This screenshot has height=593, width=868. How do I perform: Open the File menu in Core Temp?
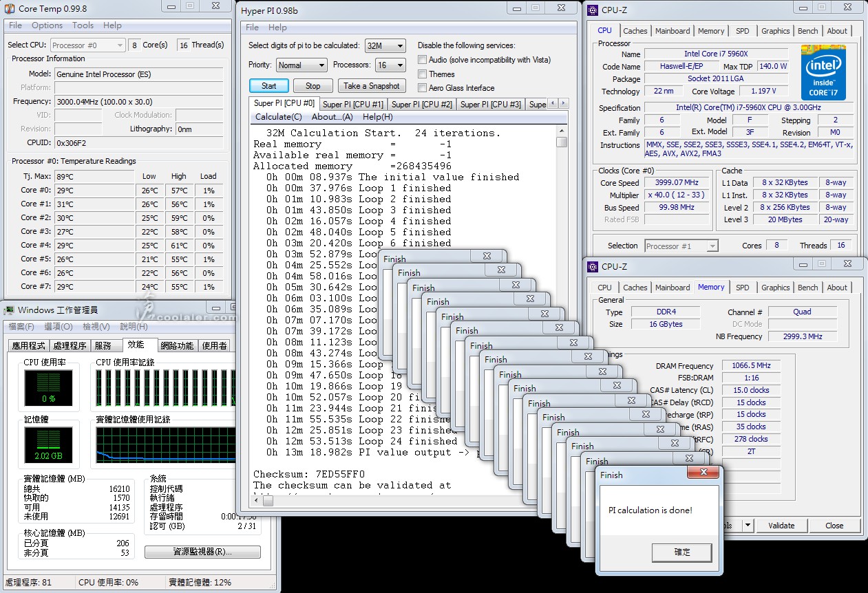click(15, 25)
